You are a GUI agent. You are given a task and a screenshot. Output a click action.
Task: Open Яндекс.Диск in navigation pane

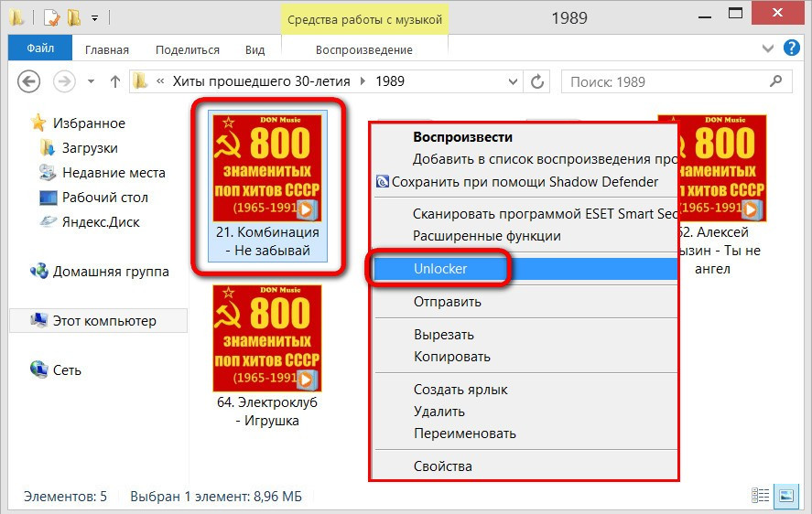[101, 222]
